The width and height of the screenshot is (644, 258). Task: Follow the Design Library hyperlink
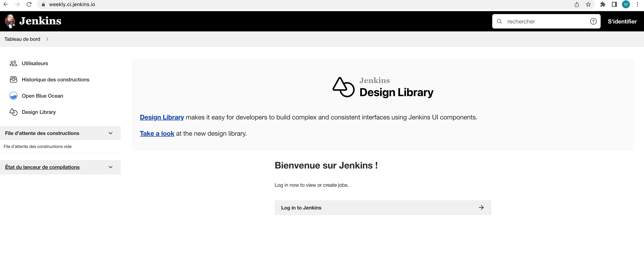tap(162, 117)
